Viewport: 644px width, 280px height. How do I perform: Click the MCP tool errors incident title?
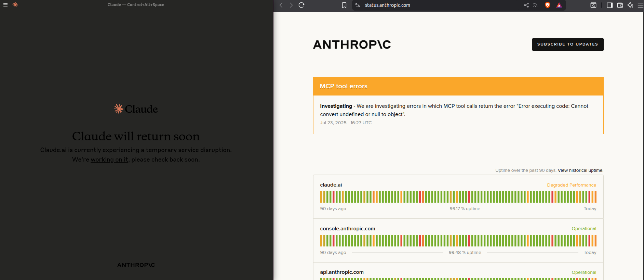point(343,86)
